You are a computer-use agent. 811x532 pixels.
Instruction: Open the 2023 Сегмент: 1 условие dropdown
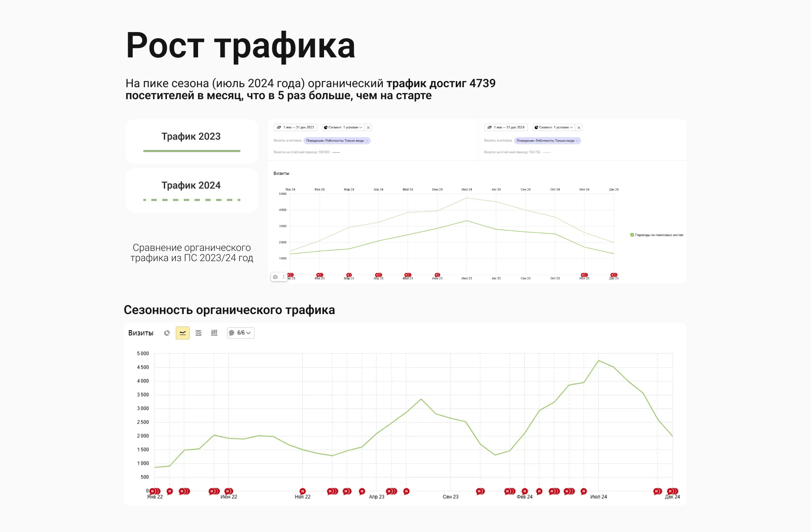pos(343,128)
